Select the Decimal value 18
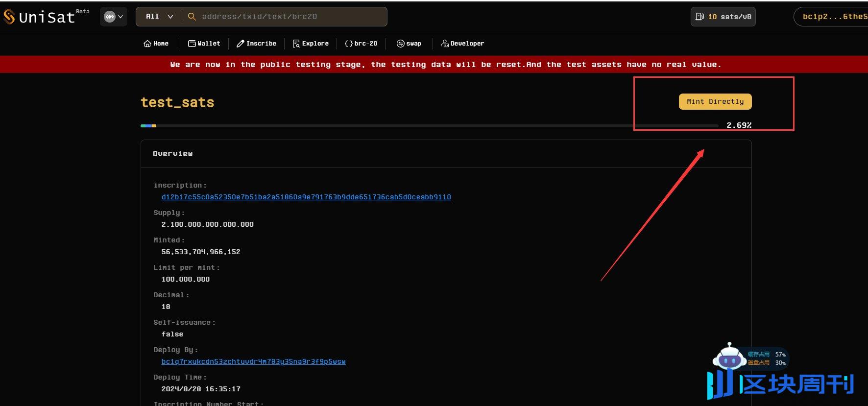 (x=166, y=307)
